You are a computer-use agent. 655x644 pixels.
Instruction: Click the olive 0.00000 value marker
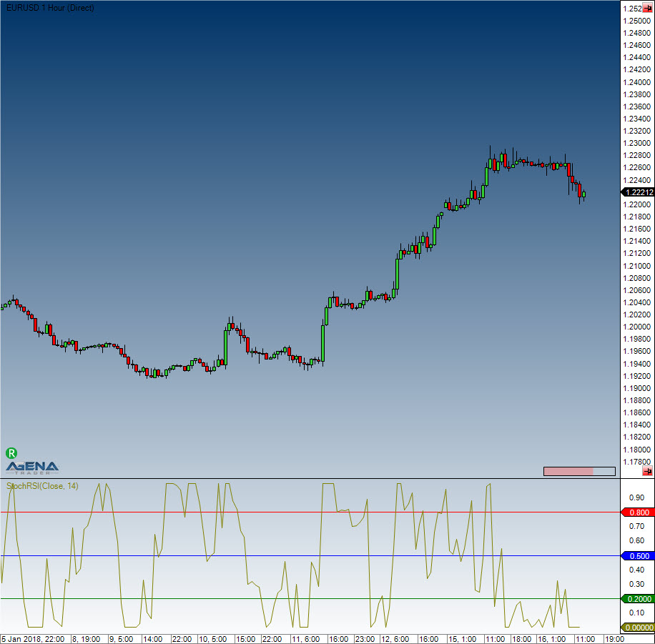pyautogui.click(x=636, y=628)
